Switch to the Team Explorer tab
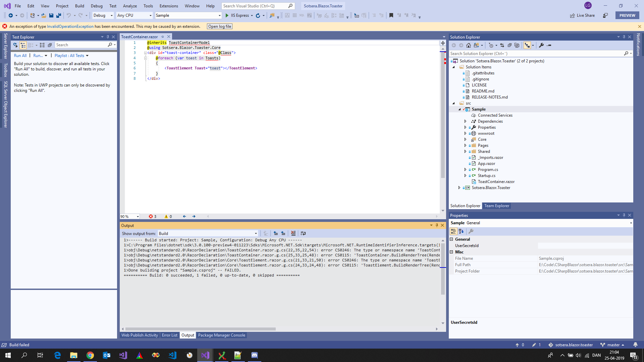644x362 pixels. click(x=497, y=206)
